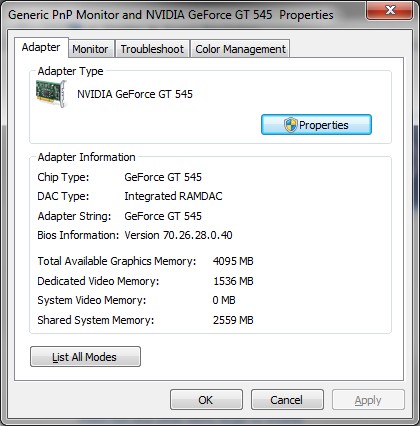Click the Apply button
Screen dimensions: 420x426
[x=368, y=400]
